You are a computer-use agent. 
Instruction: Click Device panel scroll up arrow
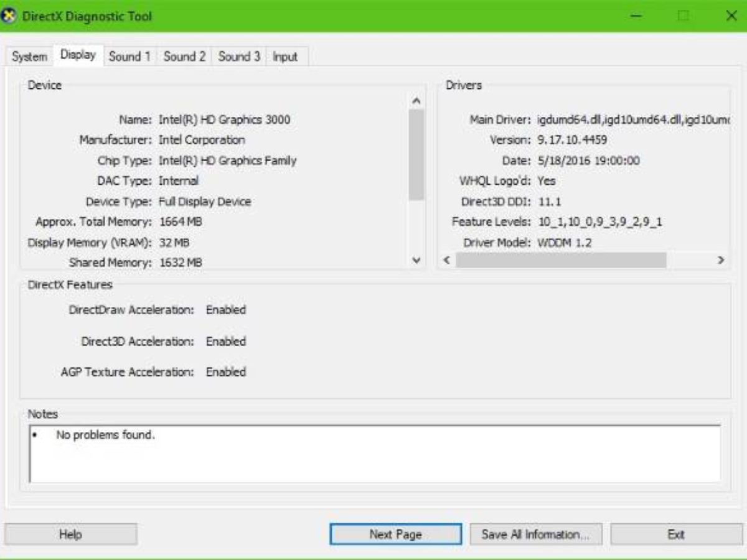[416, 101]
